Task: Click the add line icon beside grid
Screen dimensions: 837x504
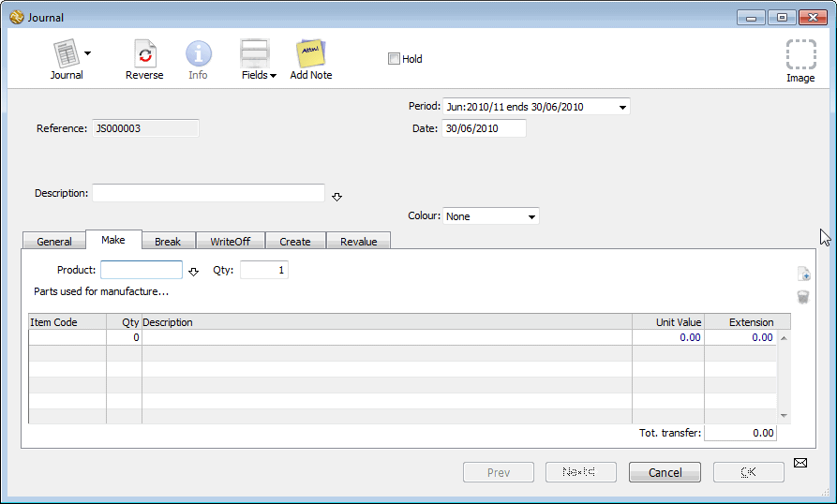Action: 803,274
